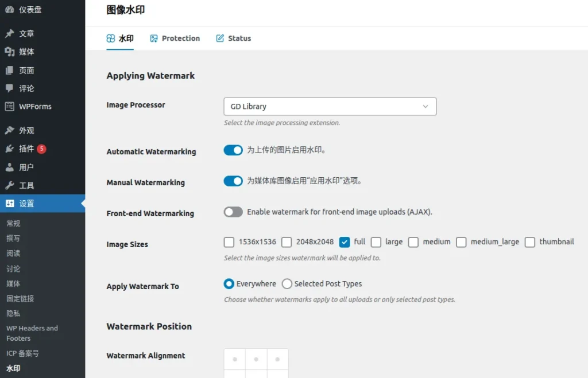The height and width of the screenshot is (378, 588).
Task: Go to 固定链接 permalink settings
Action: [x=20, y=298]
